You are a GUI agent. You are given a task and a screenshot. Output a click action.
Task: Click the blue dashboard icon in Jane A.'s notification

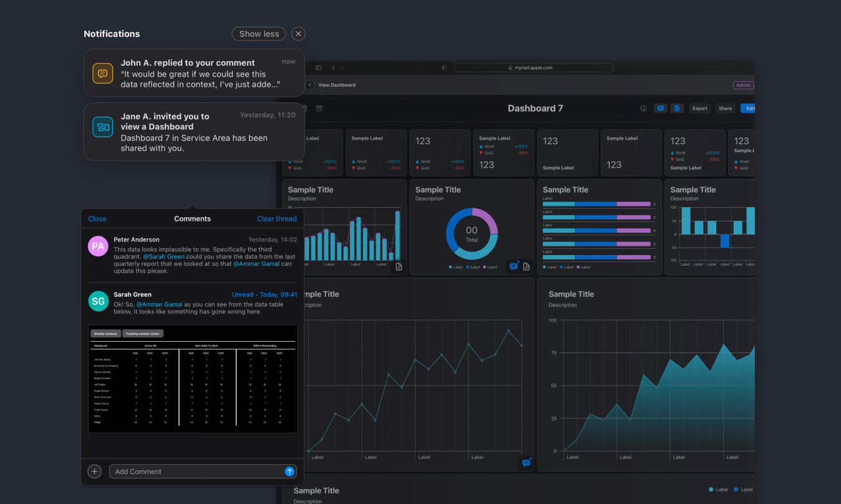point(102,127)
